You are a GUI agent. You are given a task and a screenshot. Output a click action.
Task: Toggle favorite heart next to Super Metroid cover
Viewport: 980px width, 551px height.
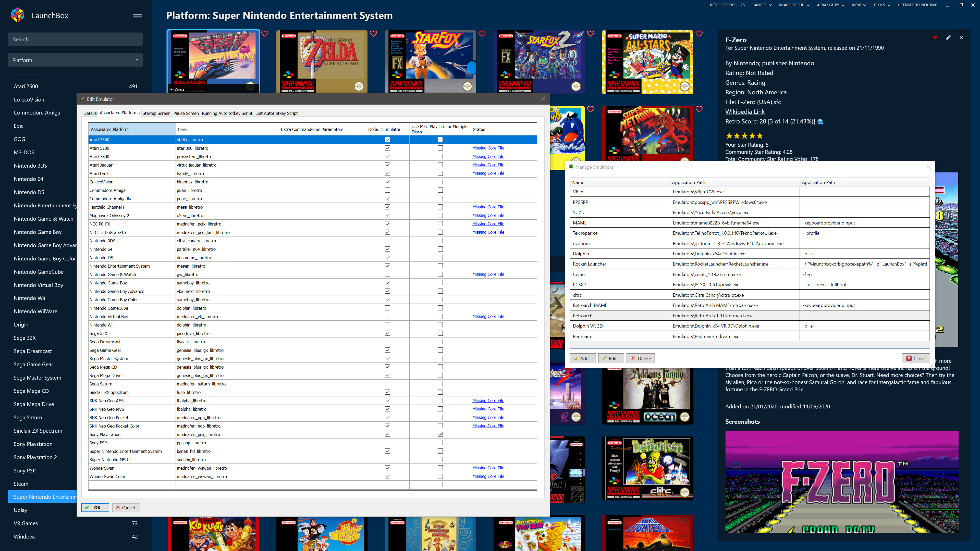point(699,109)
